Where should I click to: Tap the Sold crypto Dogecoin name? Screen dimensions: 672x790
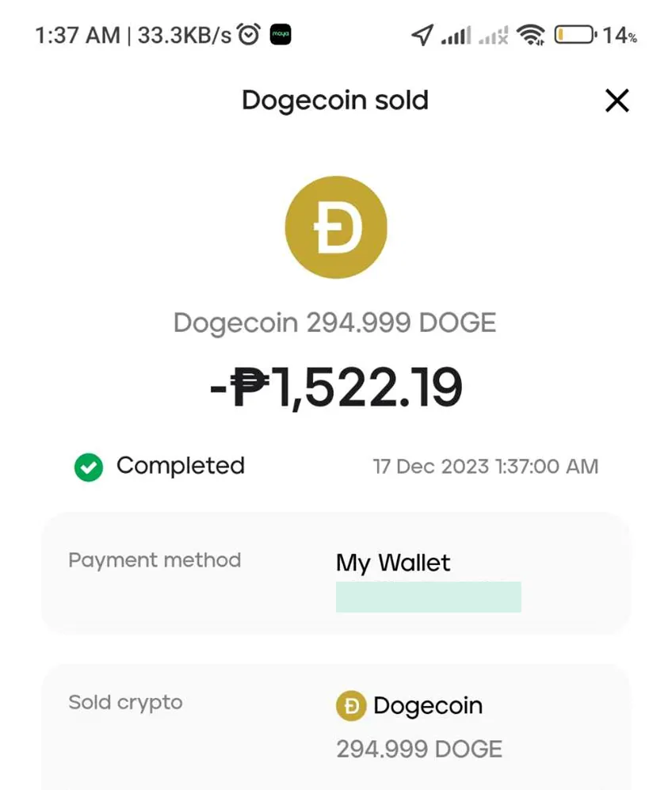pyautogui.click(x=428, y=705)
